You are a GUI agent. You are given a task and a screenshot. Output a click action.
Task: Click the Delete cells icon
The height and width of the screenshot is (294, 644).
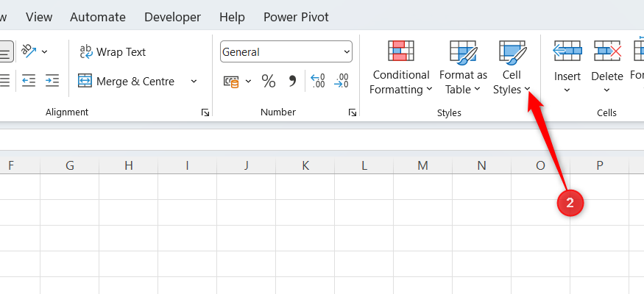pos(607,51)
